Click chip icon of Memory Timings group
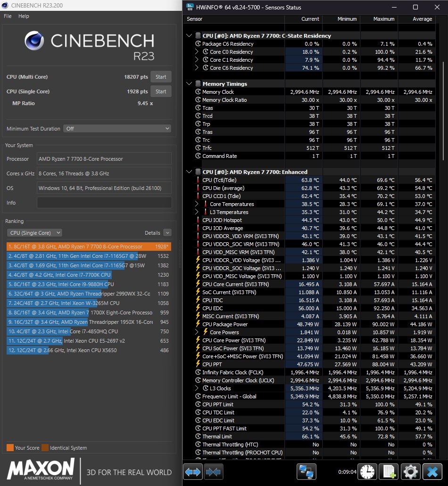Viewport: 448px width, 486px height. click(198, 84)
